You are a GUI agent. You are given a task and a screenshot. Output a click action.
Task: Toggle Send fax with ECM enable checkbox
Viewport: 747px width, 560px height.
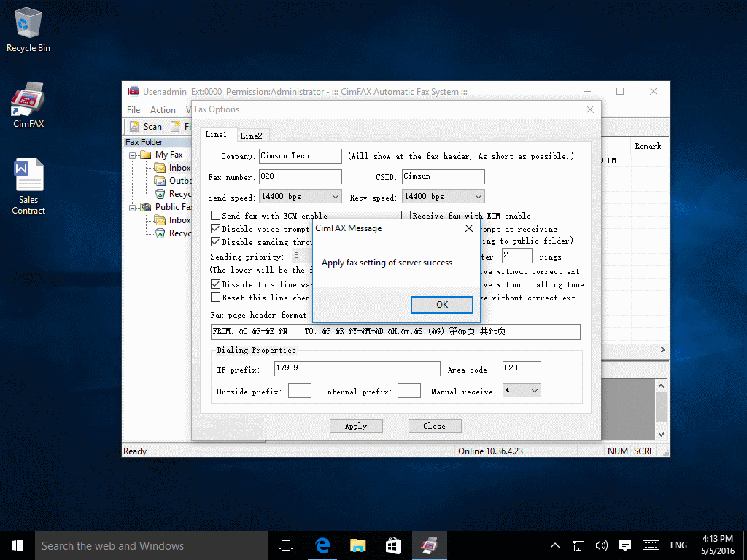pyautogui.click(x=216, y=216)
